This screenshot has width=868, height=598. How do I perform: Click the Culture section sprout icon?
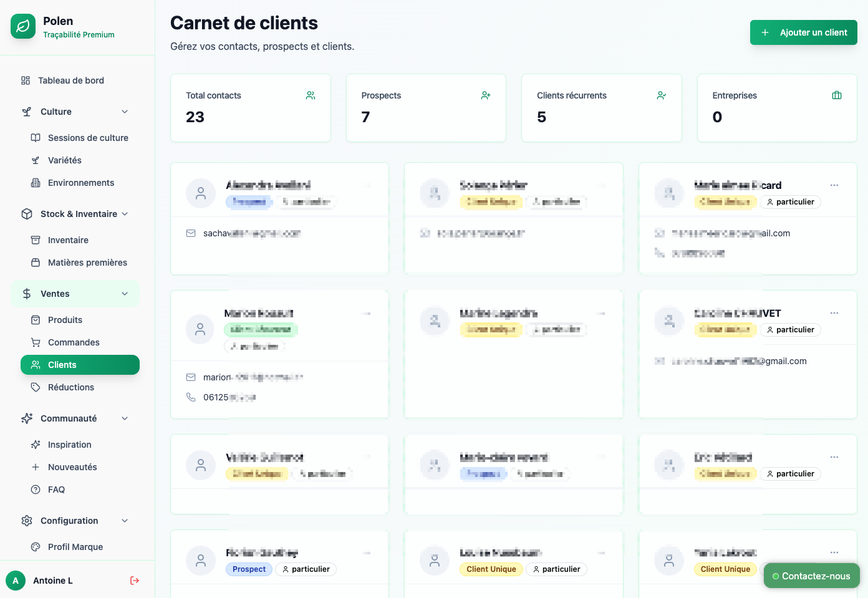click(x=27, y=112)
